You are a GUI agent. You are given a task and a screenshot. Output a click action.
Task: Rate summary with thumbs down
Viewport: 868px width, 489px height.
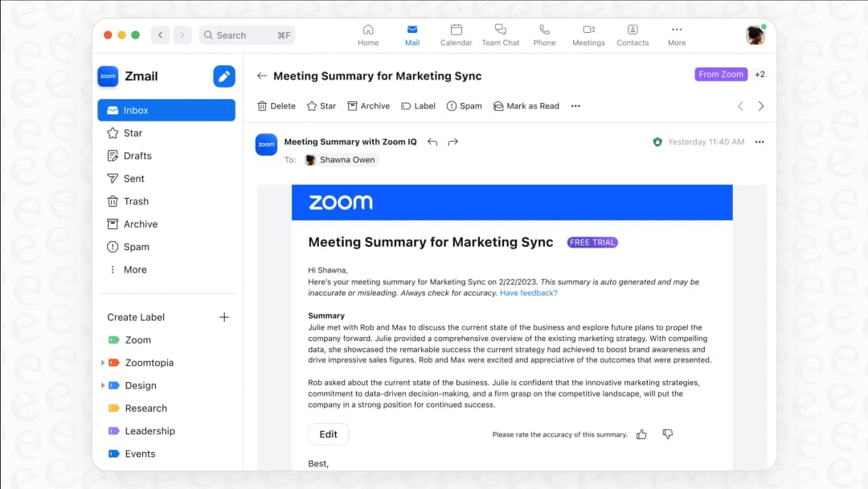click(x=668, y=434)
